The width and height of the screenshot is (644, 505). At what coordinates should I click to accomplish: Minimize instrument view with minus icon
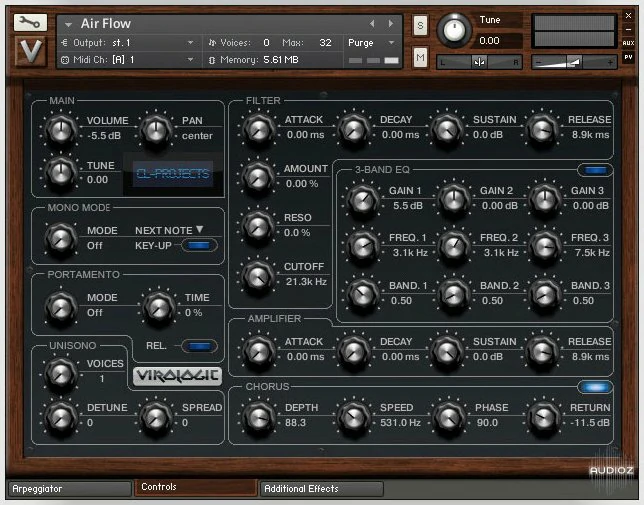tap(628, 30)
